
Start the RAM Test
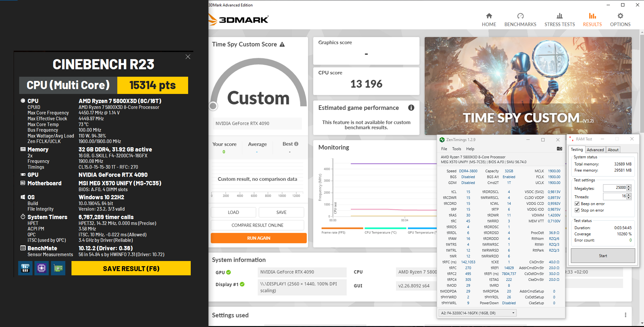[x=603, y=256]
